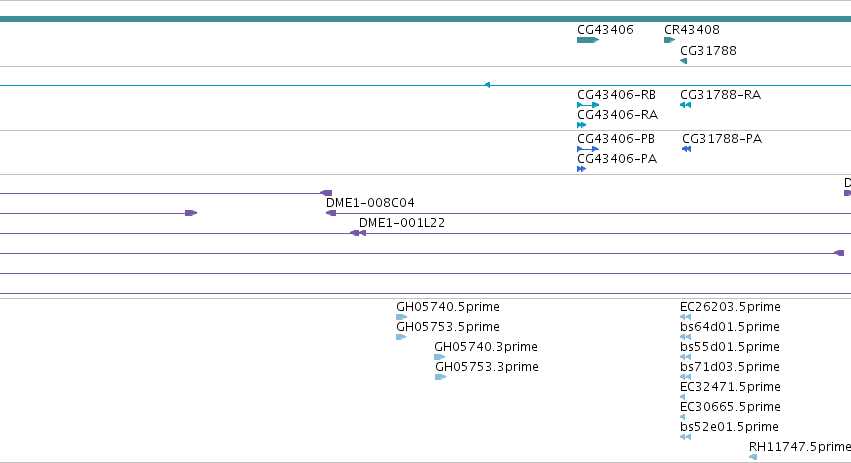
Task: Click the RH11747.5prime EST glyph
Action: (x=753, y=458)
